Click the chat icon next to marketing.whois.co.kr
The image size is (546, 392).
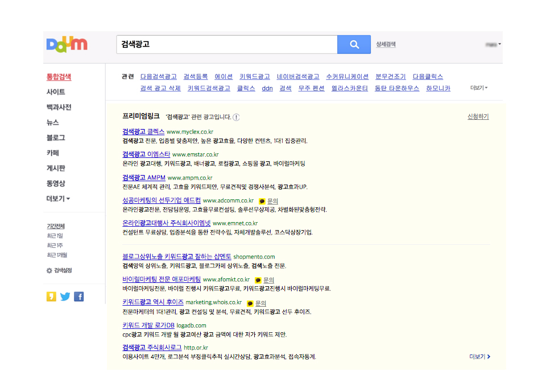point(250,303)
